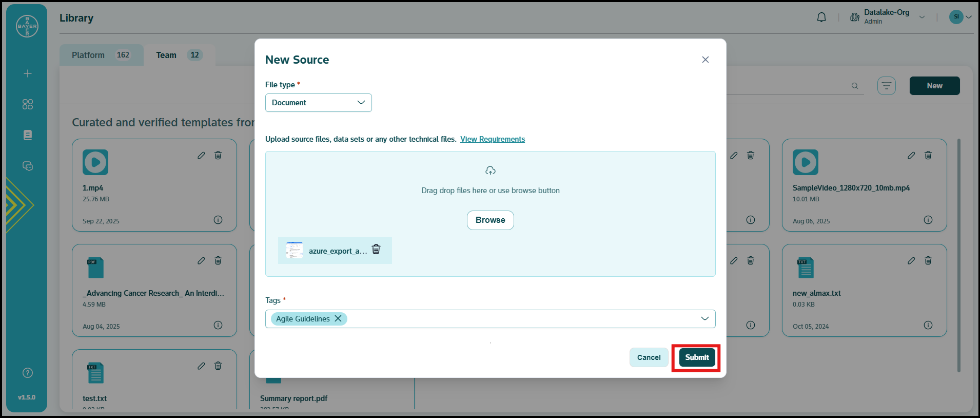This screenshot has height=418, width=980.
Task: Open the filter icon button
Action: (887, 86)
